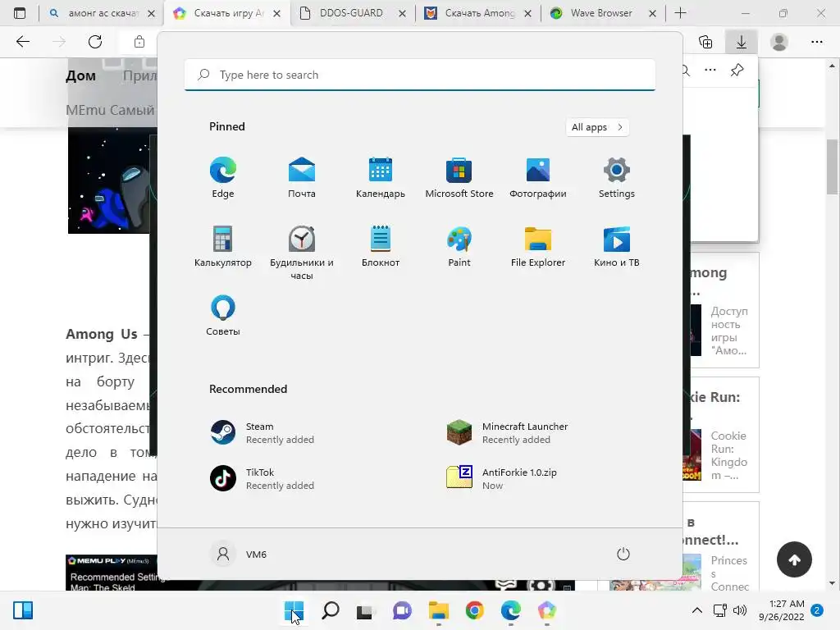Open the pinned Edge app

[223, 178]
